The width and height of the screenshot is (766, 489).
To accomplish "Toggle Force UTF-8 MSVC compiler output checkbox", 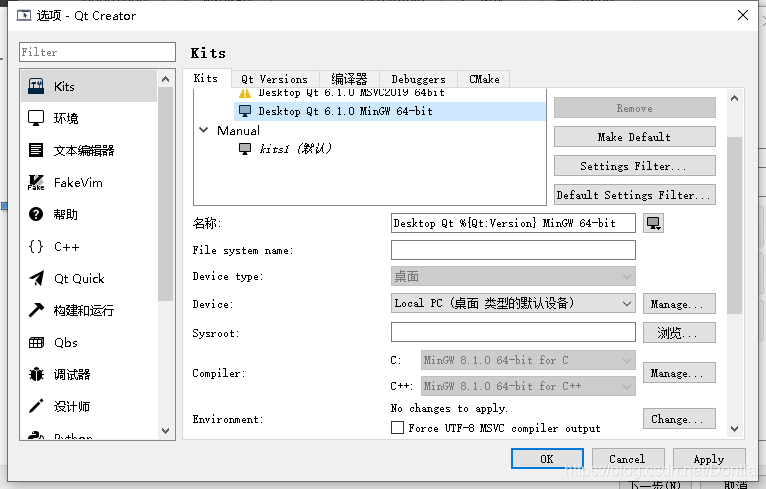I will click(397, 428).
